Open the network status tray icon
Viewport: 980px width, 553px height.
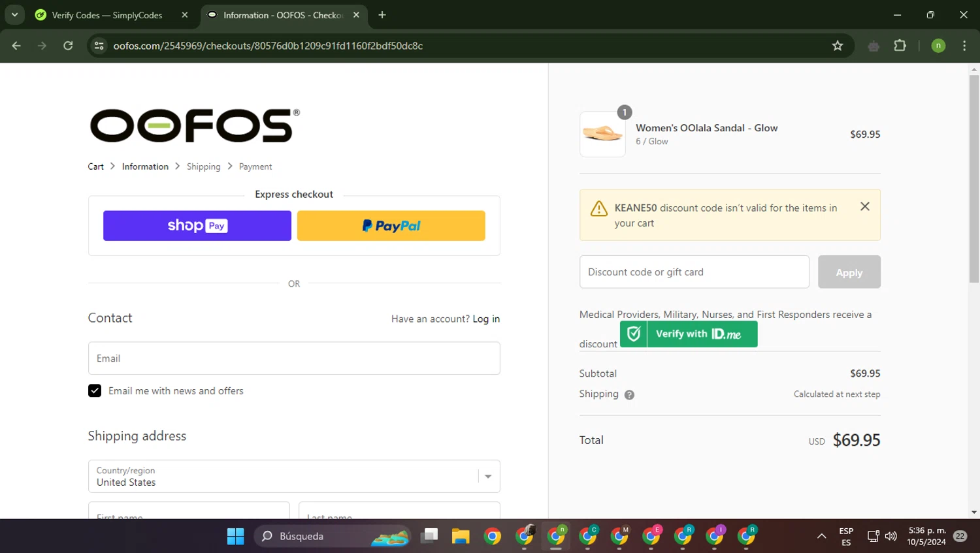pyautogui.click(x=874, y=536)
